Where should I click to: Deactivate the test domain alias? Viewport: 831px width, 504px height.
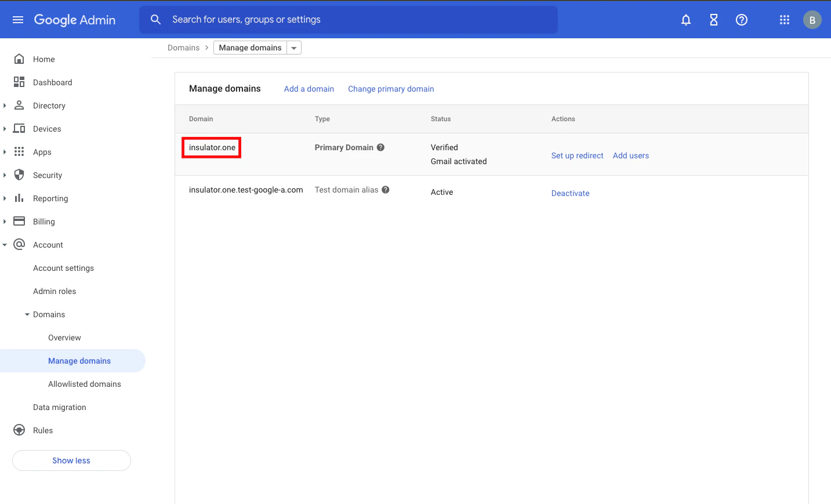[x=570, y=193]
